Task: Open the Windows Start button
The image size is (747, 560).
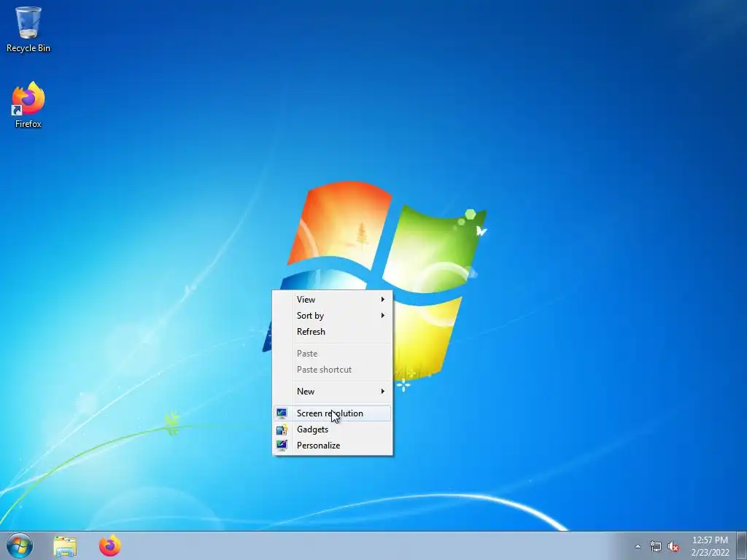Action: click(x=20, y=545)
